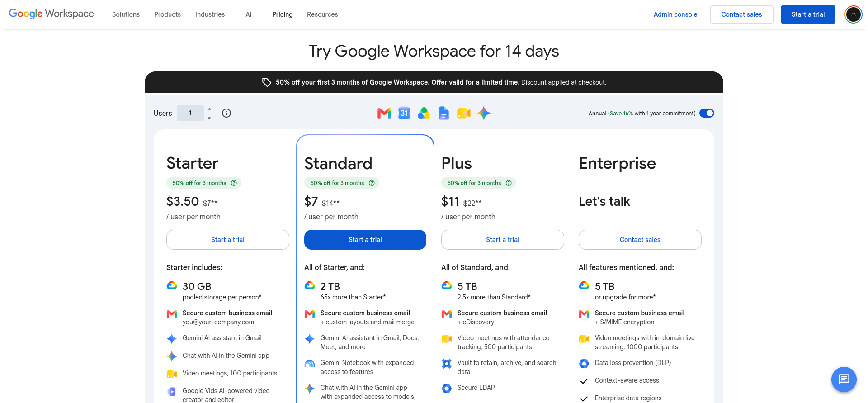Click help icon on Plus discount badge
868x403 pixels.
coord(509,183)
